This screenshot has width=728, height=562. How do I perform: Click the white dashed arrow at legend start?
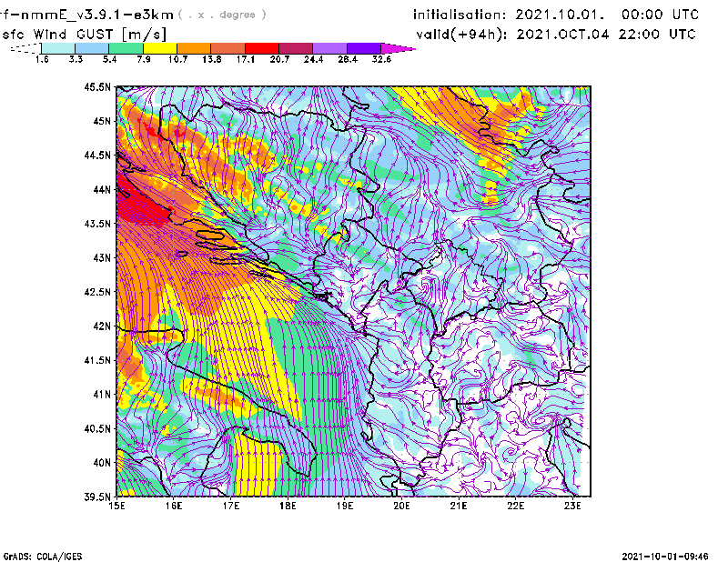point(25,48)
